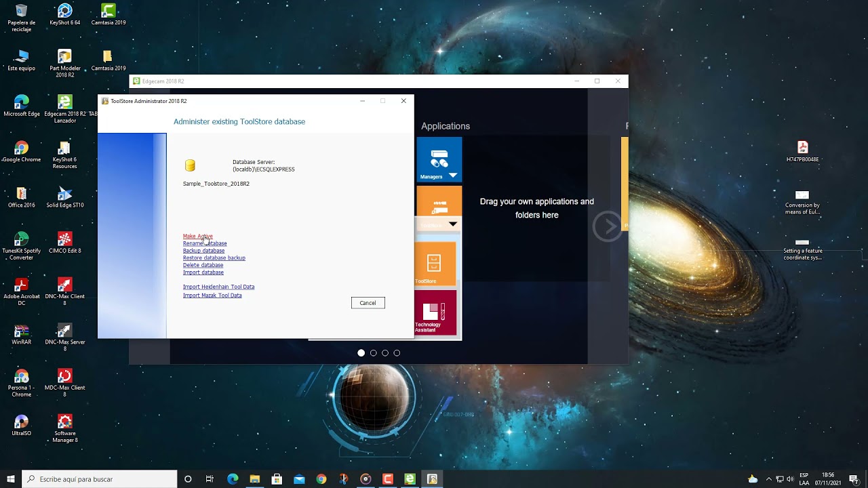Click the yellow database icon
868x488 pixels.
[191, 166]
